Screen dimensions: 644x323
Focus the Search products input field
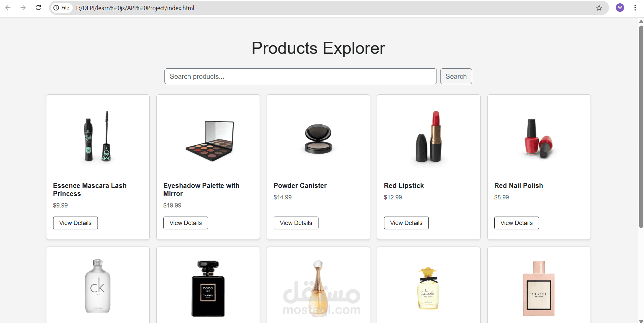click(300, 76)
